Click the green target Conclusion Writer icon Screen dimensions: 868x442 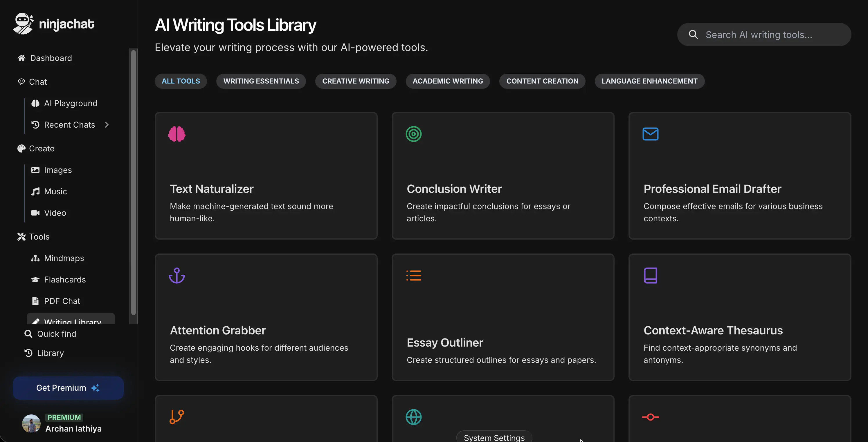pos(413,134)
